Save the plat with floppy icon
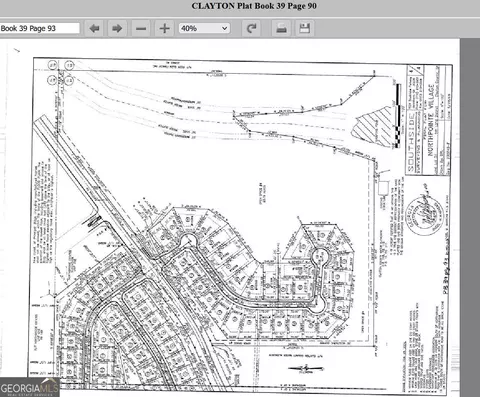Viewport: 480px width, 397px height. [x=304, y=28]
